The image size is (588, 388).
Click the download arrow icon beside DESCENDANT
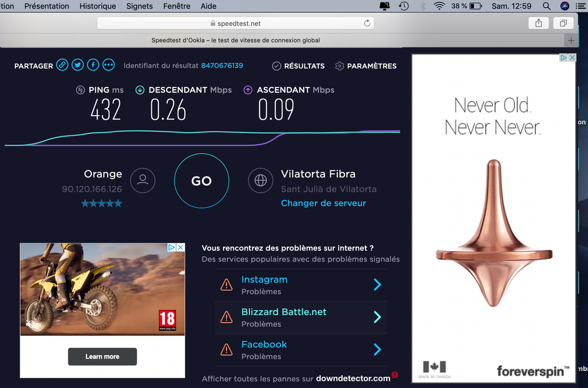pyautogui.click(x=140, y=90)
